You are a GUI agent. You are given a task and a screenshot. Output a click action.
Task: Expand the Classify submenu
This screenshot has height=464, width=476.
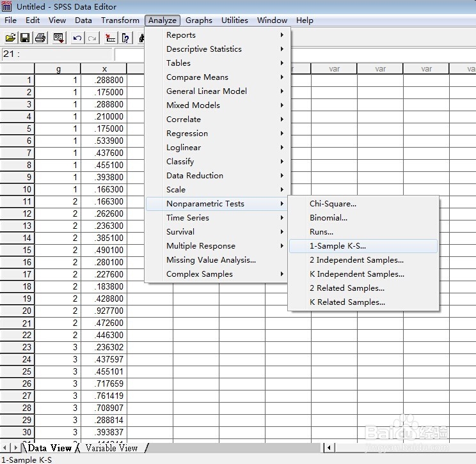(x=218, y=161)
